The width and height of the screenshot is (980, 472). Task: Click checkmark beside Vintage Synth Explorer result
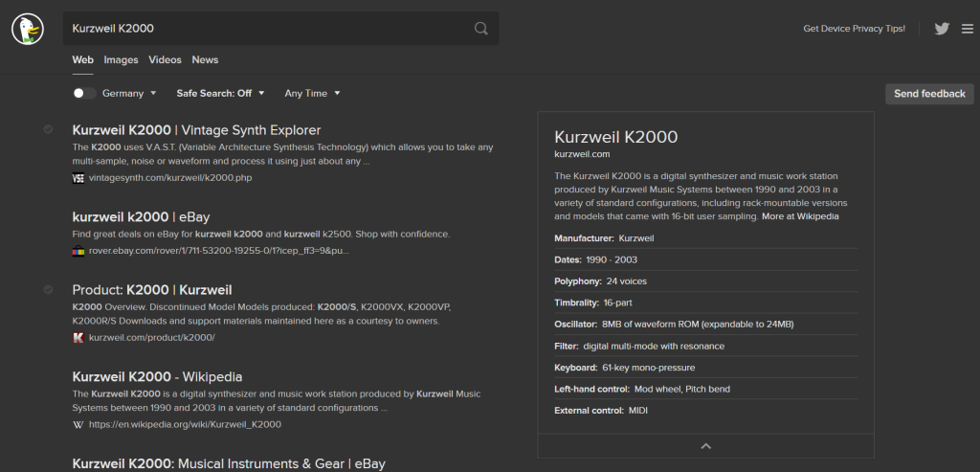pos(48,129)
